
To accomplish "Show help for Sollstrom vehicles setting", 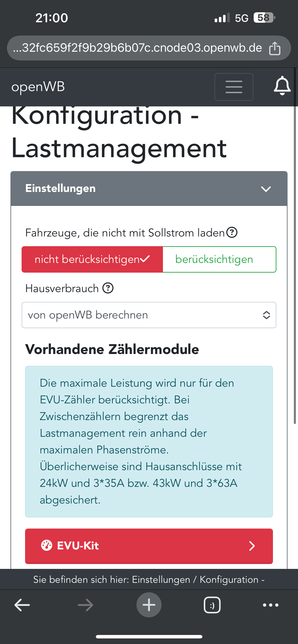I will 232,233.
